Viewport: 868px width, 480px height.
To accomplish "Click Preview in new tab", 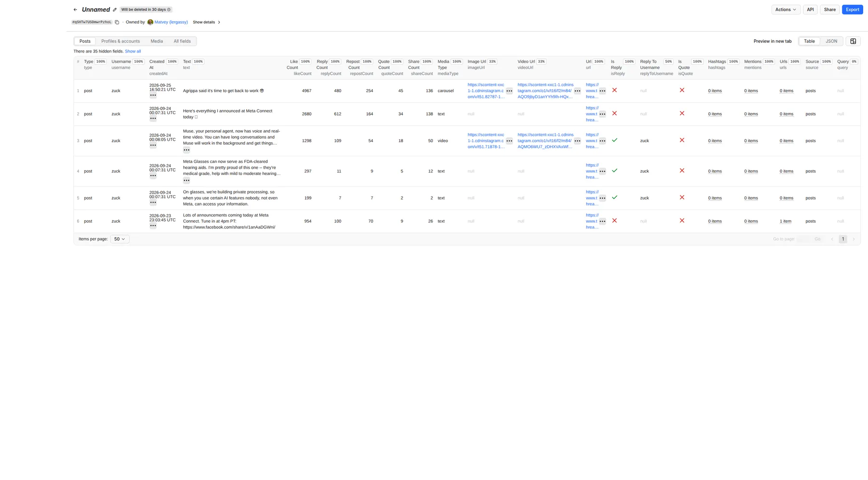I will 773,41.
